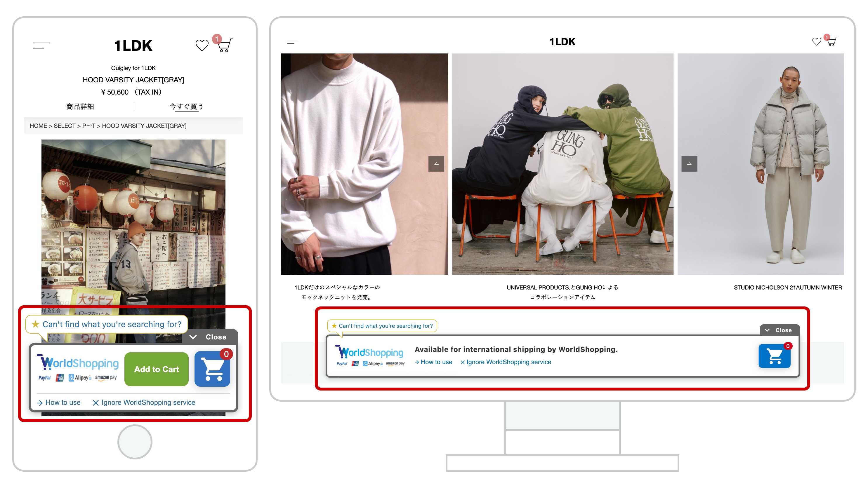Image resolution: width=868 pixels, height=488 pixels.
Task: Click desktop "Can't find what you're searching for?" bubble
Action: 382,326
